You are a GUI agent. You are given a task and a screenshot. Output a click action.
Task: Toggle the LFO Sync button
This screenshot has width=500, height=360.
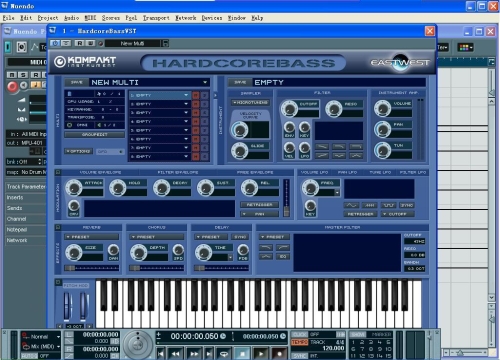pyautogui.click(x=407, y=205)
